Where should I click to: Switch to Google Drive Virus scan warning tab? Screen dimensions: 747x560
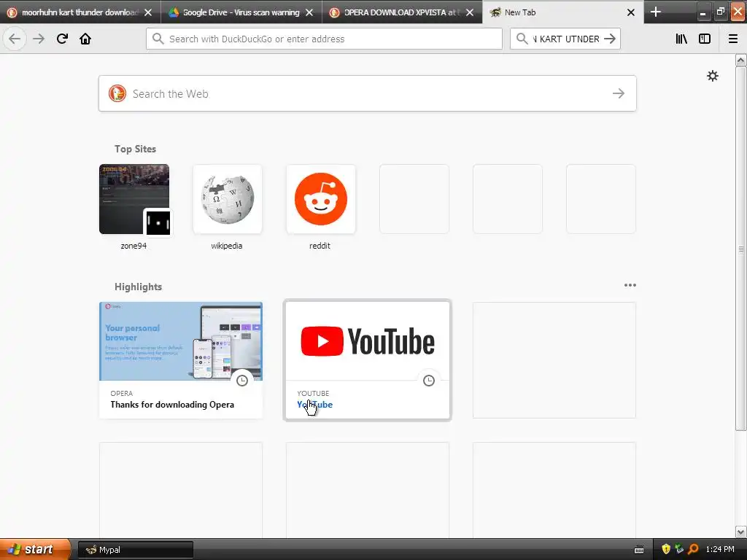(241, 12)
